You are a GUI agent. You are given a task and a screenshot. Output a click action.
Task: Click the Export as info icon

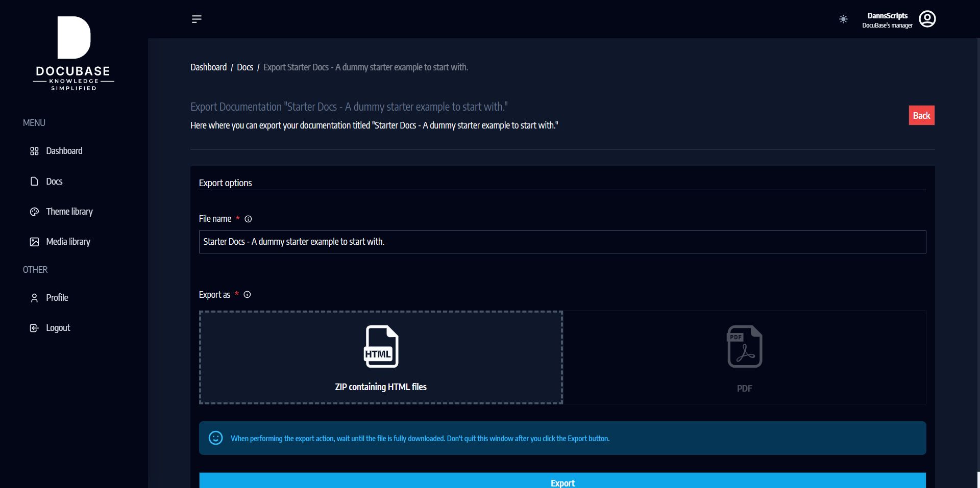[247, 295]
